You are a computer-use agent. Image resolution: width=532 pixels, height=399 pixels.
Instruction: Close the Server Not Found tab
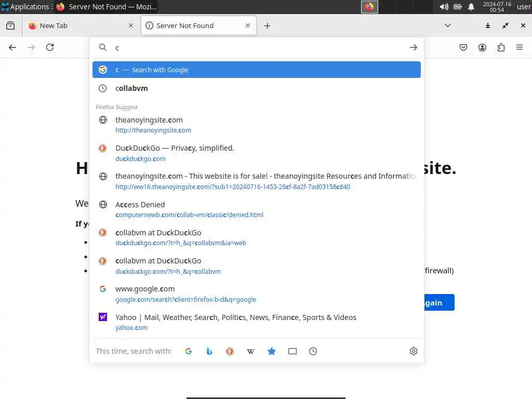248,25
